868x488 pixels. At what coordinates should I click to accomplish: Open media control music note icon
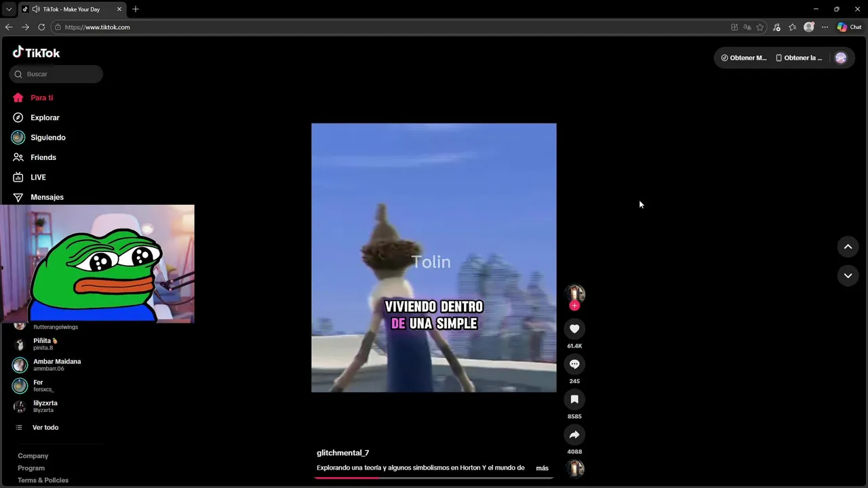tap(776, 27)
